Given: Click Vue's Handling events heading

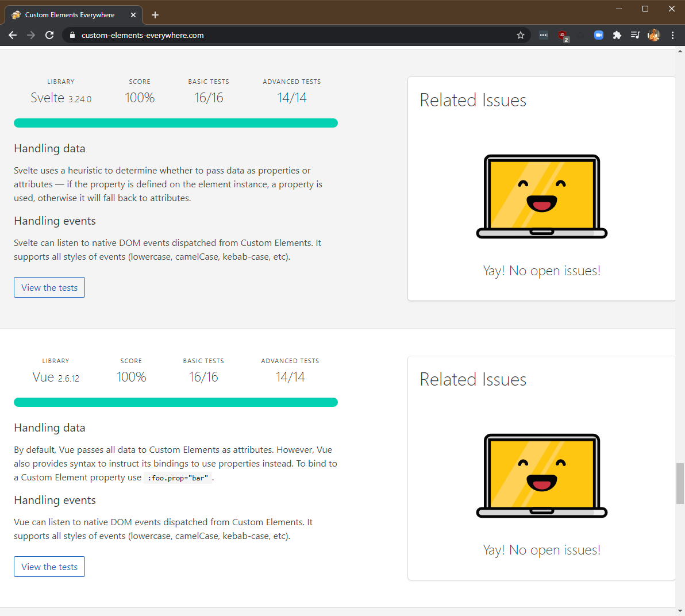Looking at the screenshot, I should (x=55, y=500).
